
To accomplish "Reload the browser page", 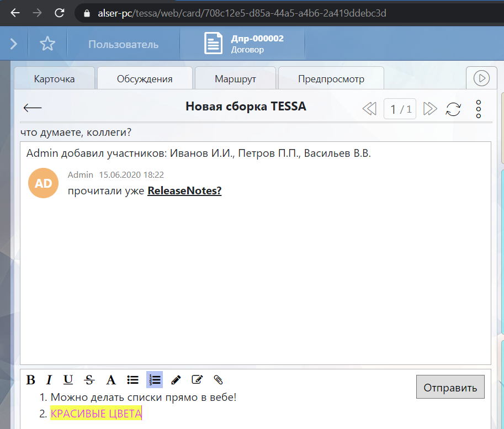I will [x=60, y=13].
